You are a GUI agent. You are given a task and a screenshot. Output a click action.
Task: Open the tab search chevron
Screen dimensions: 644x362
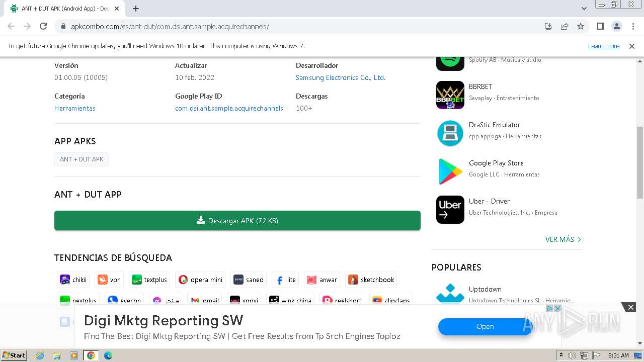pos(584,9)
